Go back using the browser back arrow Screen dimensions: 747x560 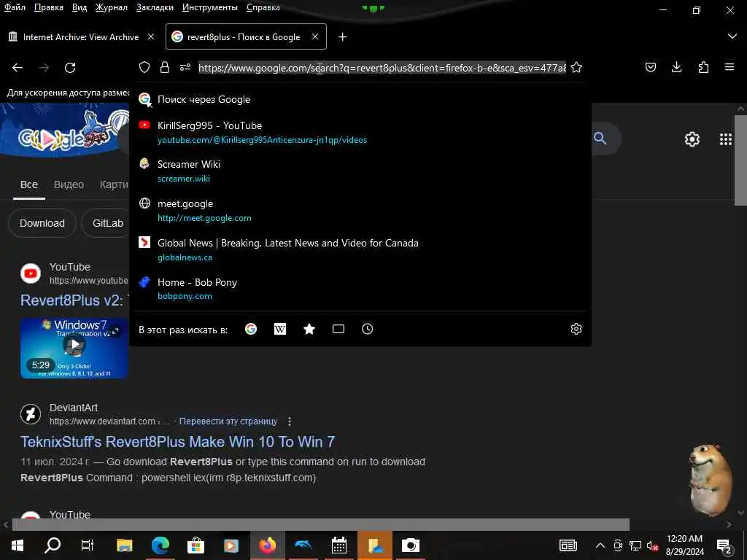click(18, 68)
